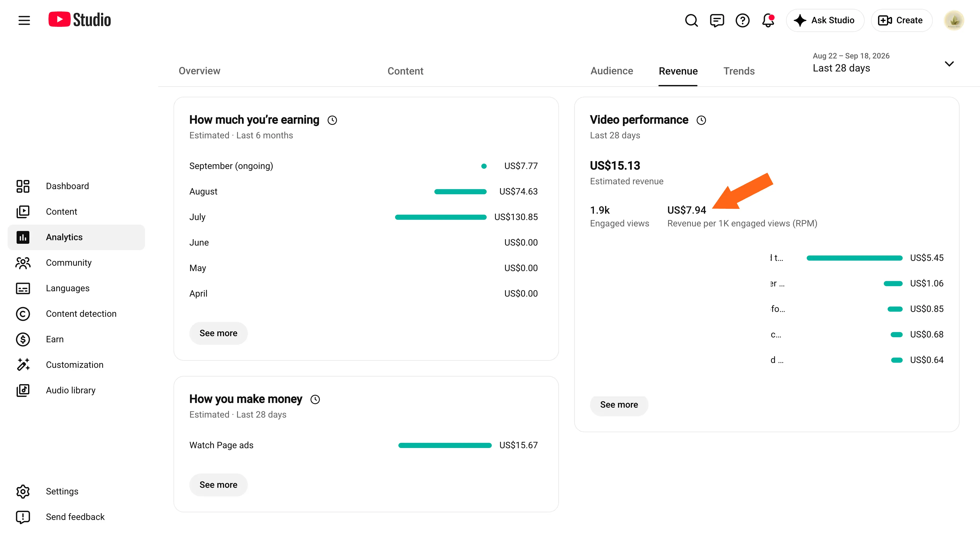Select the Overview tab
This screenshot has width=980, height=535.
tap(199, 71)
